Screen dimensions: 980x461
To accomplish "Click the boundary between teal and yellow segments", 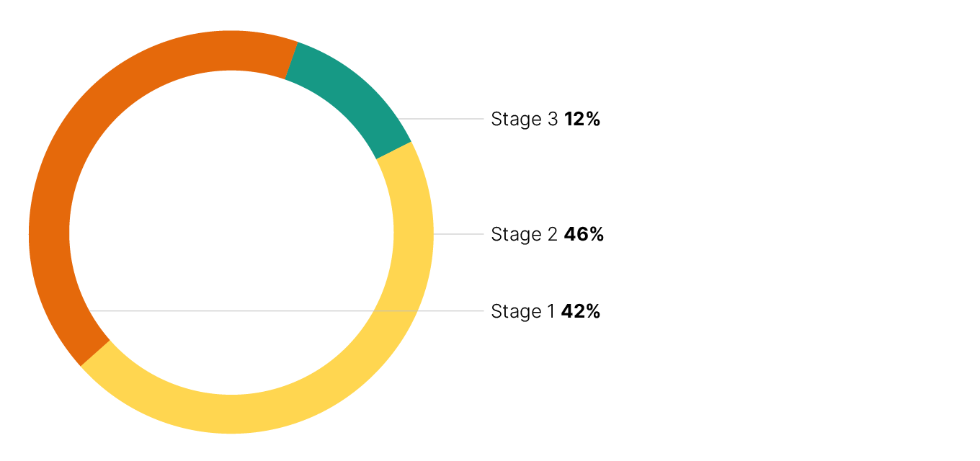I will click(x=394, y=150).
